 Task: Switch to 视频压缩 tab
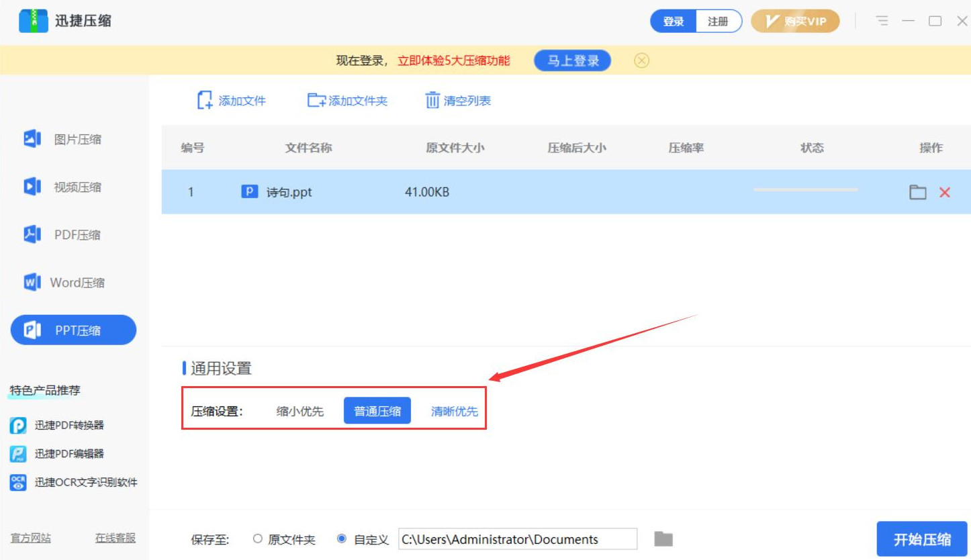click(x=74, y=187)
